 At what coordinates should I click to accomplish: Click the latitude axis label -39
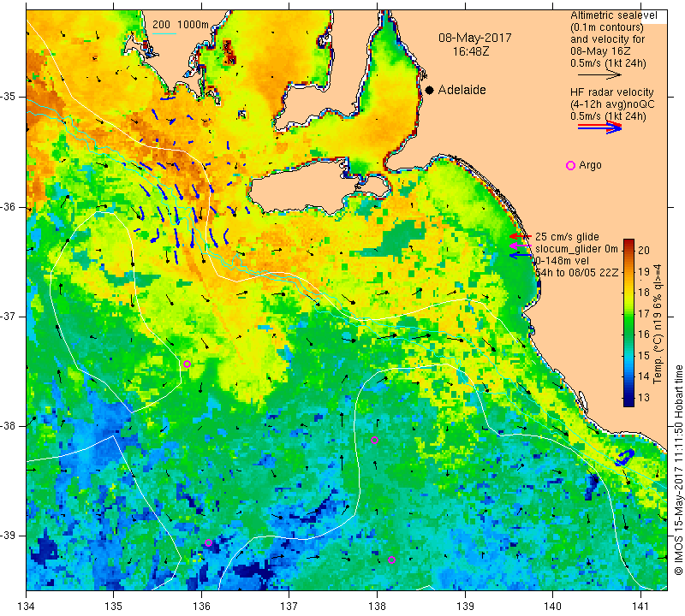tap(10, 536)
